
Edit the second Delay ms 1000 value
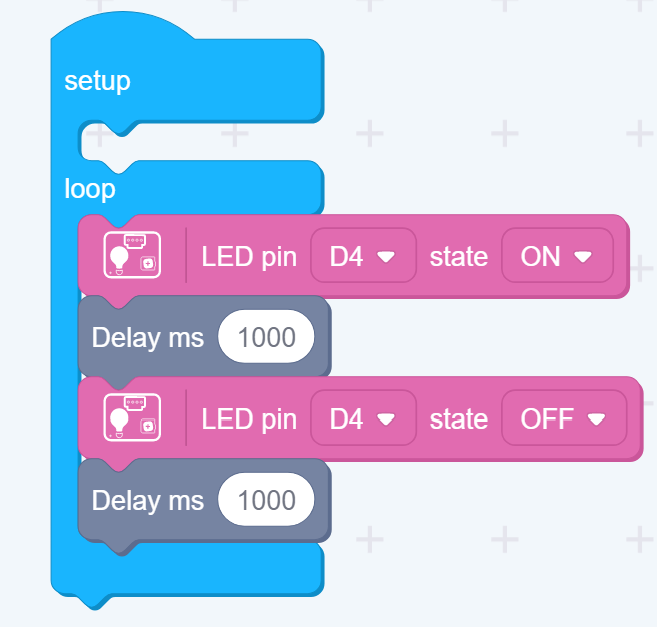click(x=266, y=500)
